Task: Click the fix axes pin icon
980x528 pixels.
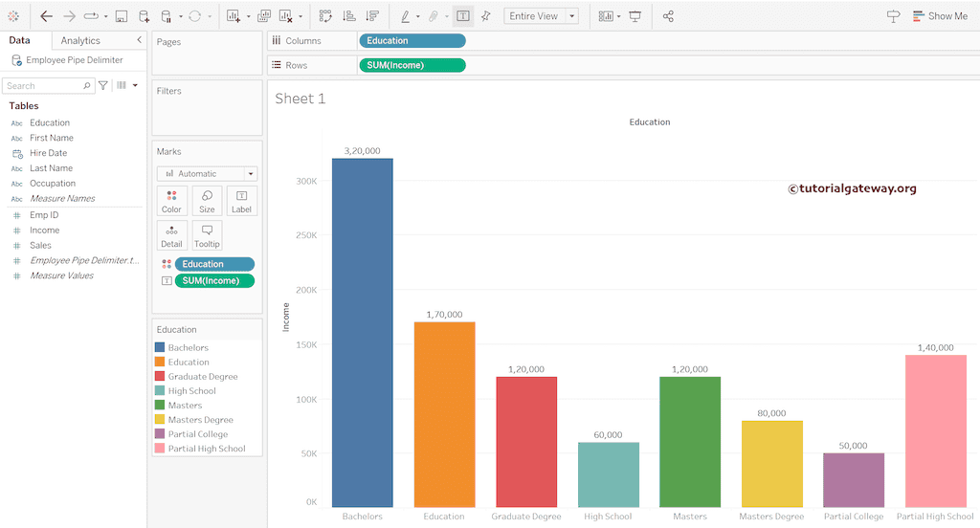Action: tap(485, 16)
